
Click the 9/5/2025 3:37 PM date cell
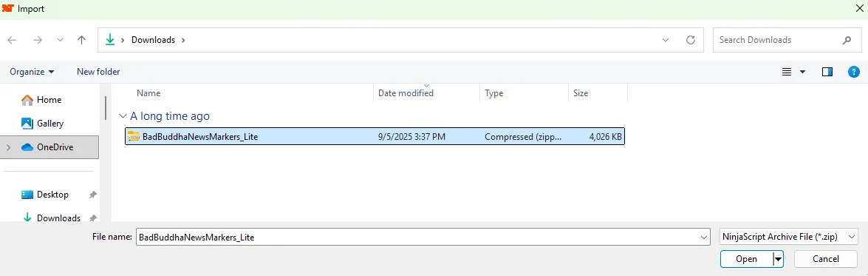pyautogui.click(x=412, y=136)
